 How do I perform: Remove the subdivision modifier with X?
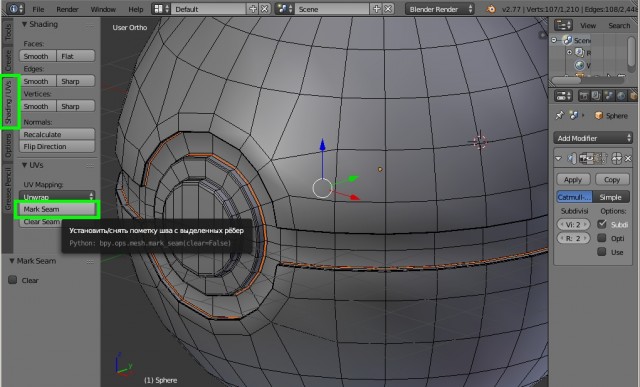pyautogui.click(x=628, y=158)
